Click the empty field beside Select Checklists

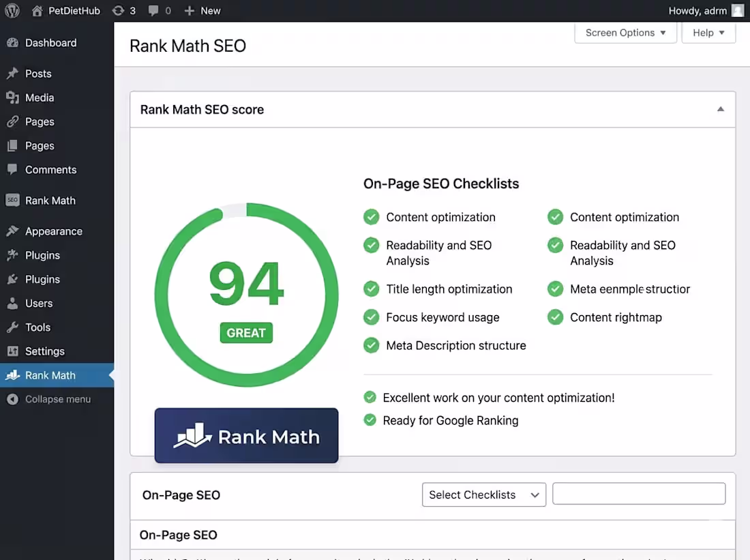click(638, 493)
